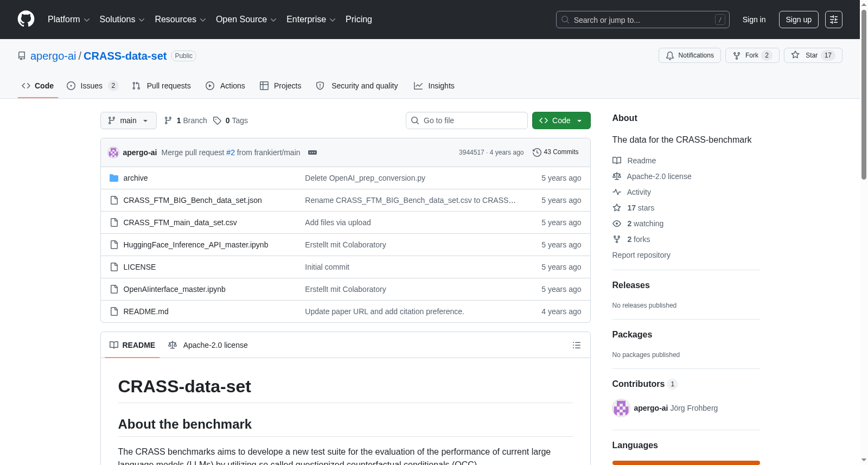Screen dimensions: 868x465
Task: Expand the commit message ellipsis
Action: pos(312,152)
